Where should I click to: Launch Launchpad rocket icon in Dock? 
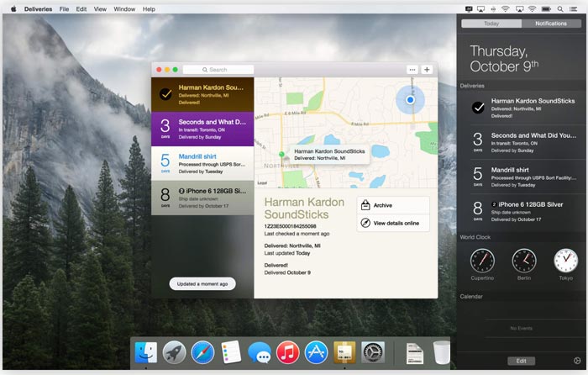click(174, 352)
